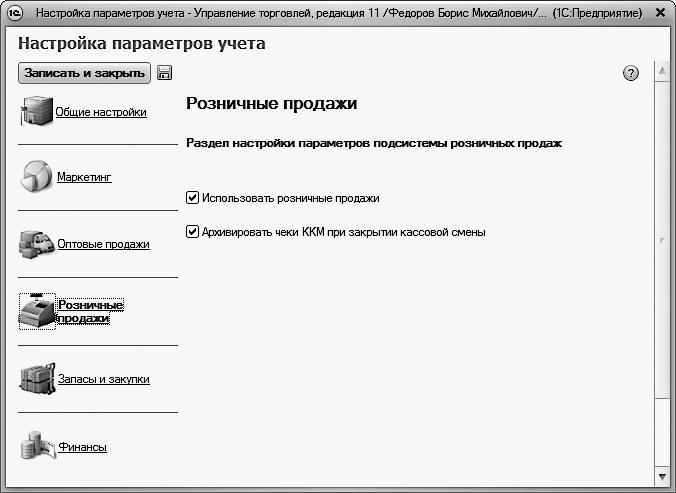
Task: Click the Маркетинг pie chart icon
Action: pyautogui.click(x=36, y=176)
